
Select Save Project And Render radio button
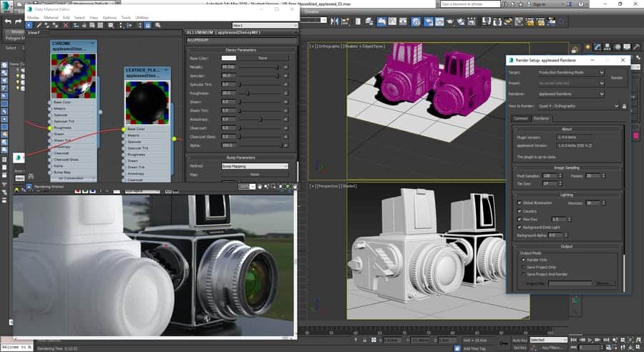[523, 274]
